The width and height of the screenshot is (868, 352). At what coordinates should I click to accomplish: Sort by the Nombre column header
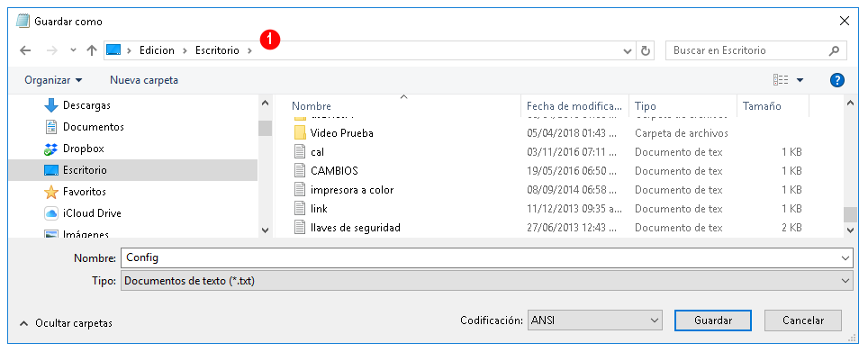(312, 105)
